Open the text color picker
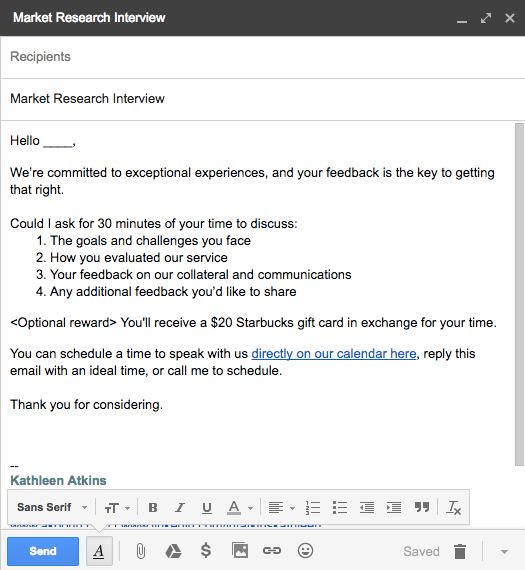 pos(240,507)
